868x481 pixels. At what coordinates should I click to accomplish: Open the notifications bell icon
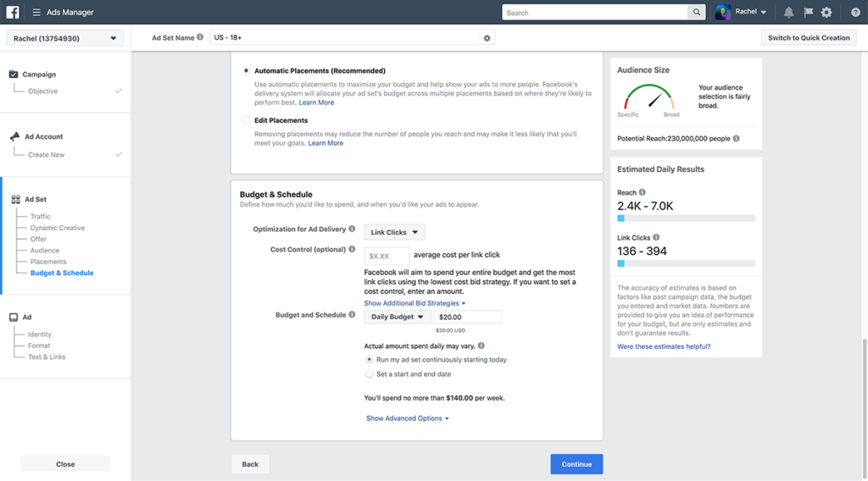[x=789, y=13]
